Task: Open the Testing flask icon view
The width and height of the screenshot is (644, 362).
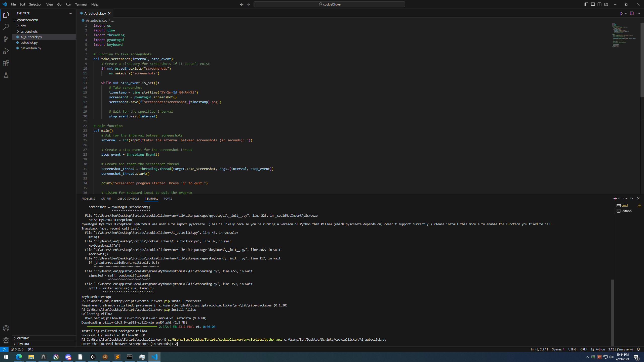Action: click(x=6, y=75)
